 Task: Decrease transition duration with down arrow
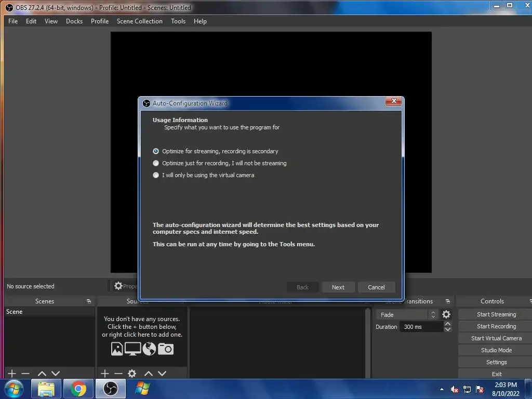(447, 329)
